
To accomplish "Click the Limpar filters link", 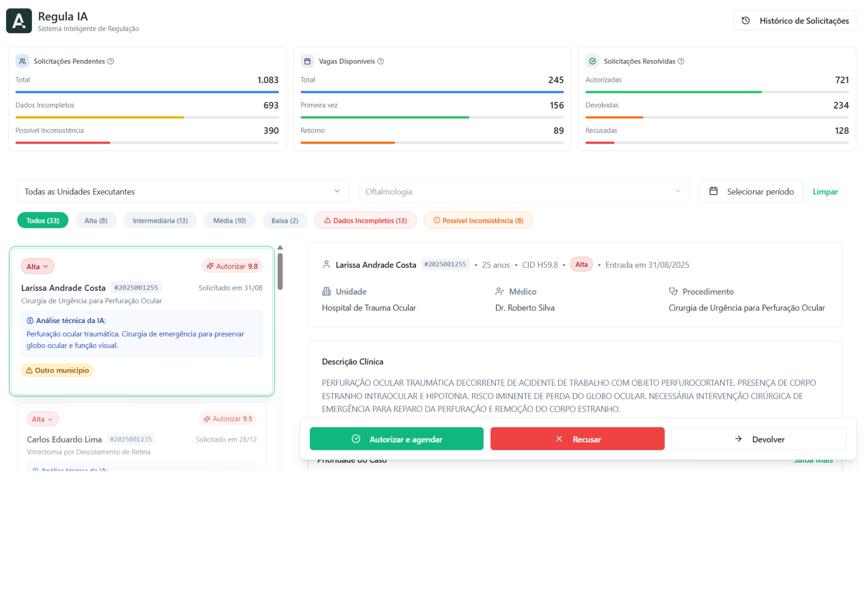I will (x=825, y=191).
